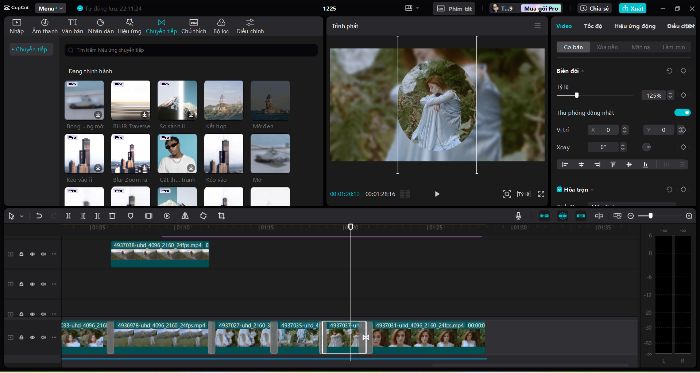700x373 pixels.
Task: Click the Phím tắt shortcuts button
Action: [x=454, y=8]
